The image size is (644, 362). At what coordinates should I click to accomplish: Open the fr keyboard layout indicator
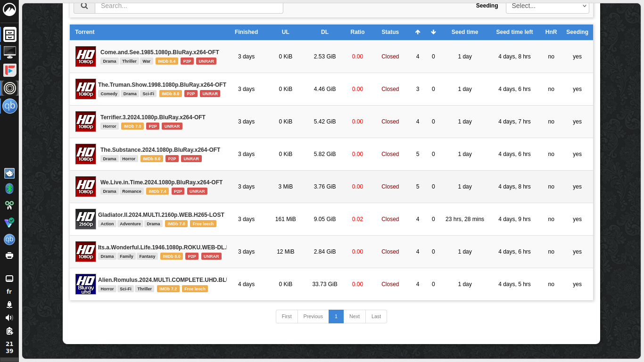(9, 291)
